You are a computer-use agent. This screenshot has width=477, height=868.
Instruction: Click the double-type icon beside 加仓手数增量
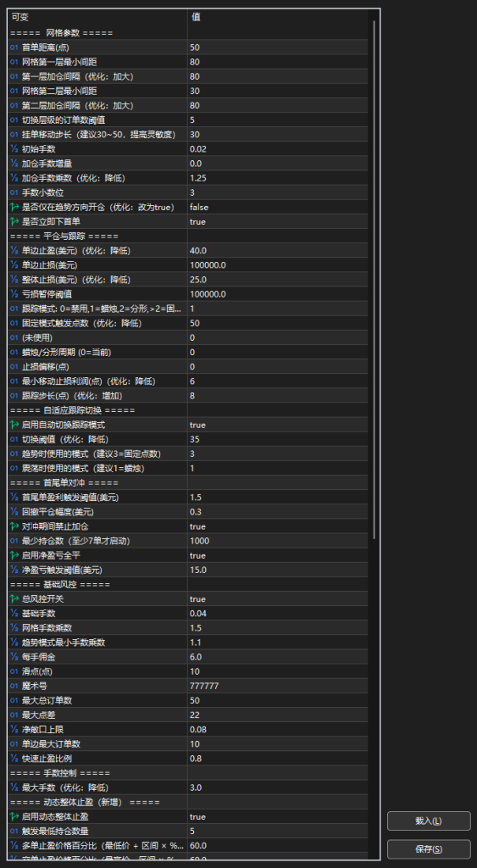pyautogui.click(x=14, y=164)
